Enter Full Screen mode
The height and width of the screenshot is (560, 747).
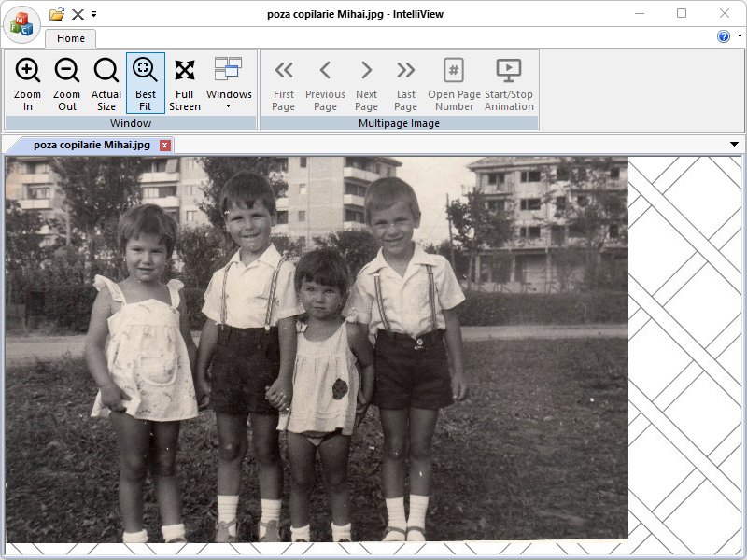pyautogui.click(x=185, y=82)
